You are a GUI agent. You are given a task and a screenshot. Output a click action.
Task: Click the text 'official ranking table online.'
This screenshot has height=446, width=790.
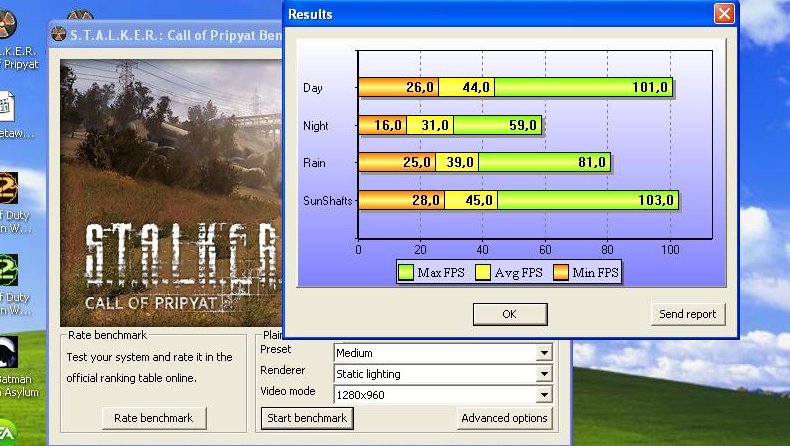(131, 378)
